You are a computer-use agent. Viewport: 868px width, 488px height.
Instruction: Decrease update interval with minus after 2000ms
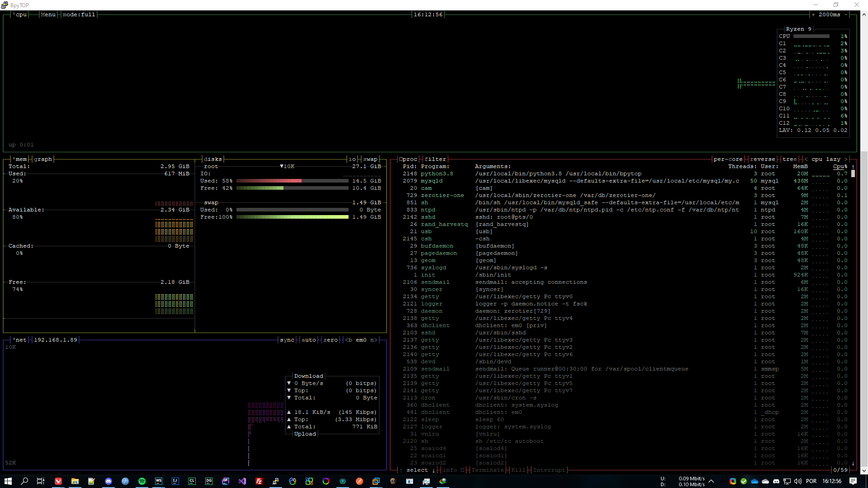846,14
